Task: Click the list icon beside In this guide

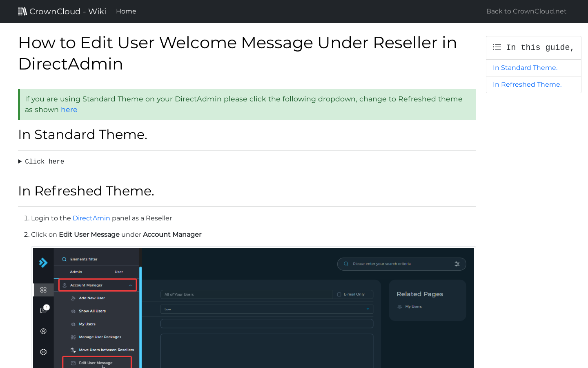Action: pyautogui.click(x=497, y=47)
